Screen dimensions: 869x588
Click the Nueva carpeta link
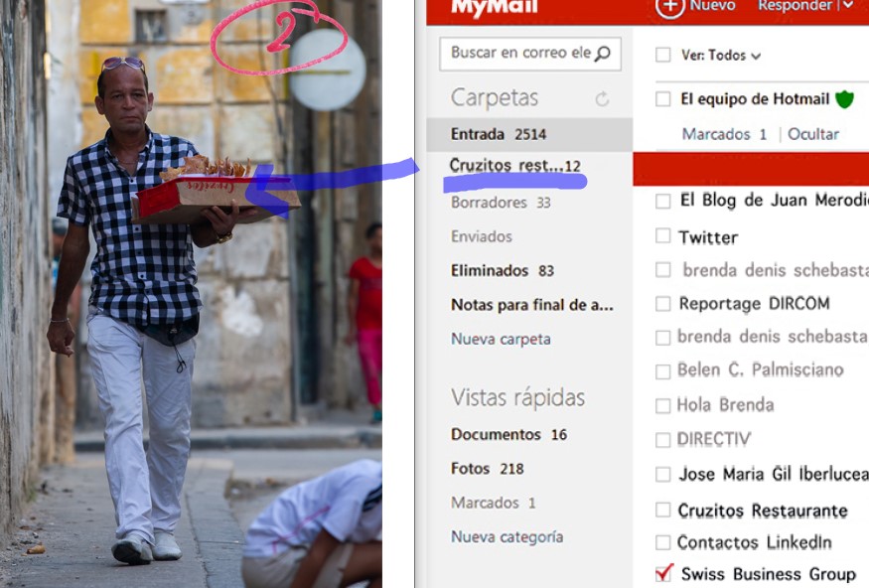coord(501,339)
